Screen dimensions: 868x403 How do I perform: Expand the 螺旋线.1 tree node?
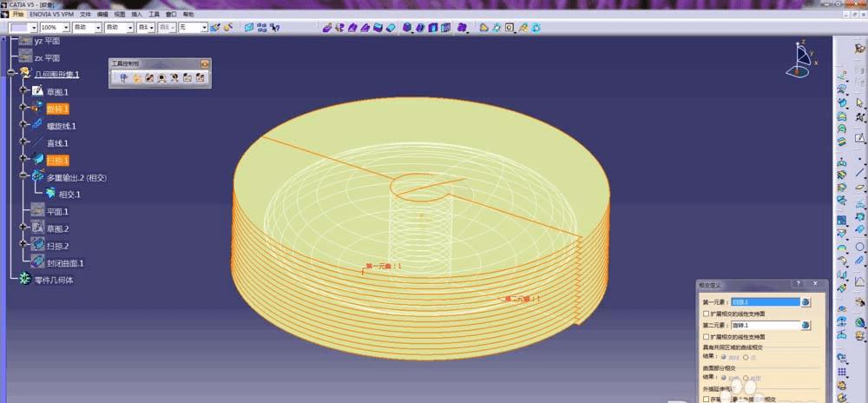[23, 124]
